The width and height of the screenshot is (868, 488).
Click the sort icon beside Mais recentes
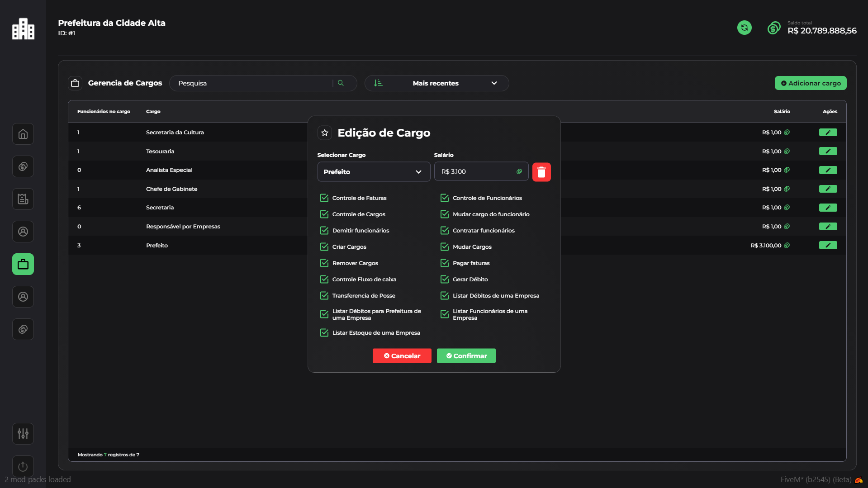point(378,83)
